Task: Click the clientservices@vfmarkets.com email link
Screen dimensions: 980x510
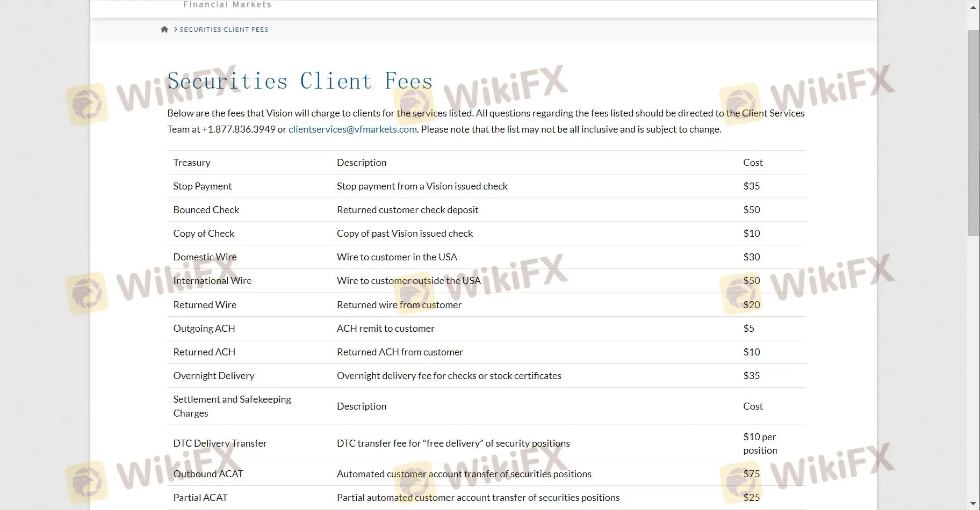Action: coord(352,129)
